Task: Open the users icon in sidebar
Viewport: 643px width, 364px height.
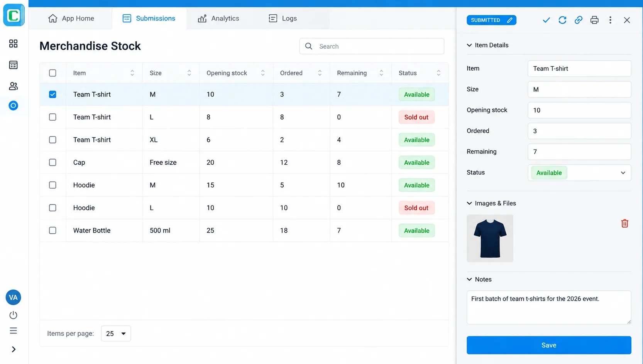Action: point(13,86)
